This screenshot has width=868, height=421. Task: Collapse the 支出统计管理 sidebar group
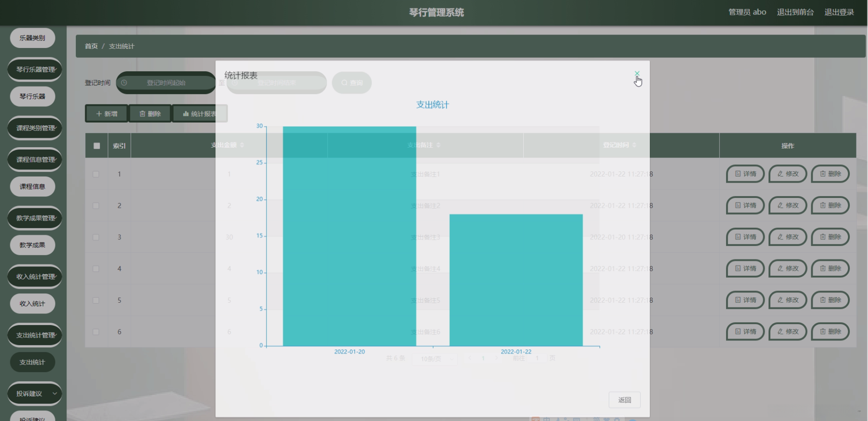pyautogui.click(x=35, y=335)
